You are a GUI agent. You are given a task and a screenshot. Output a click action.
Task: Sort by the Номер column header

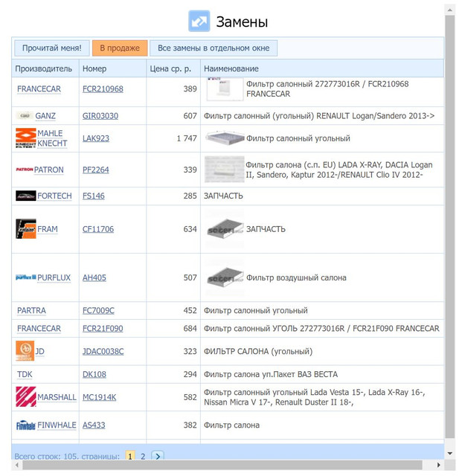[112, 68]
